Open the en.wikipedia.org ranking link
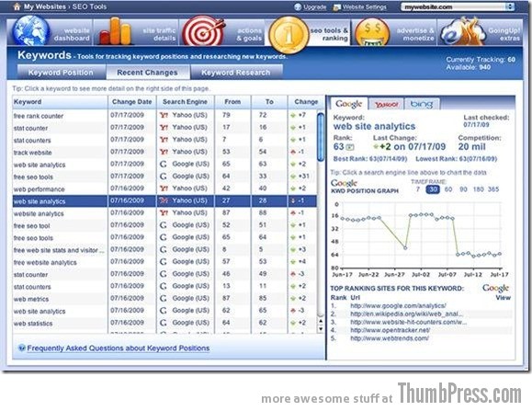This screenshot has width=532, height=411. [x=406, y=314]
